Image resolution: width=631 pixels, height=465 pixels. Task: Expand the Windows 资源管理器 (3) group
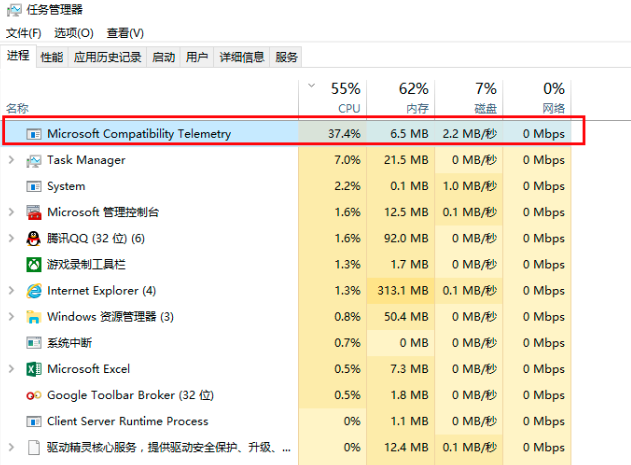11,317
